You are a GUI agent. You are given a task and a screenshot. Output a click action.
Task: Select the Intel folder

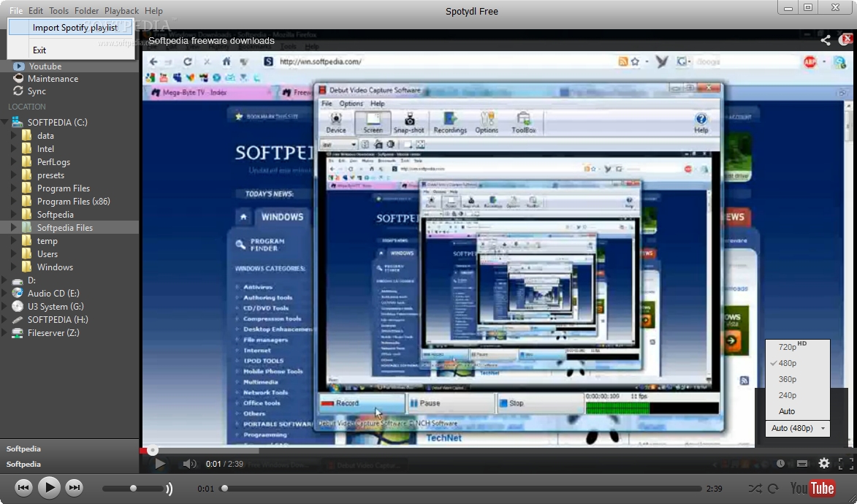click(45, 149)
